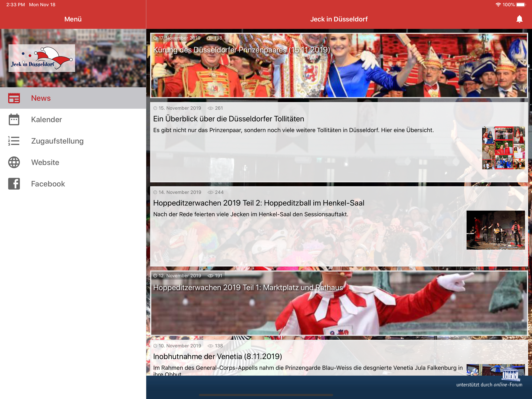Screen dimensions: 532x399
Task: Open notifications via the bell icon
Action: [519, 19]
